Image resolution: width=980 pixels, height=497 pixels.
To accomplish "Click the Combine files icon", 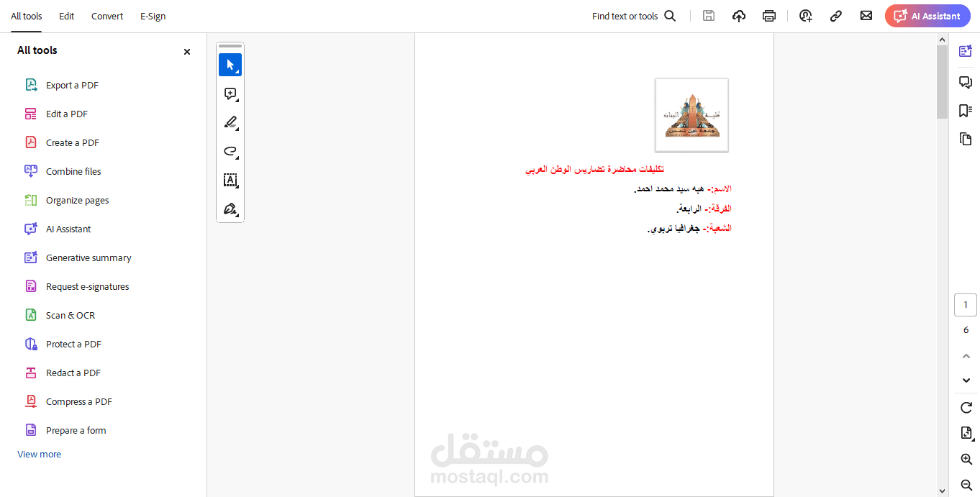I will [x=31, y=171].
